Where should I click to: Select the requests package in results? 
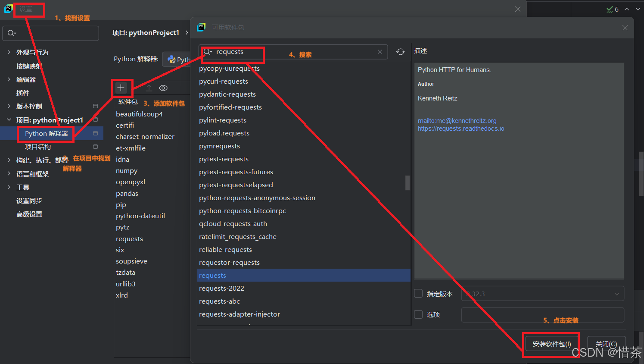coord(304,275)
